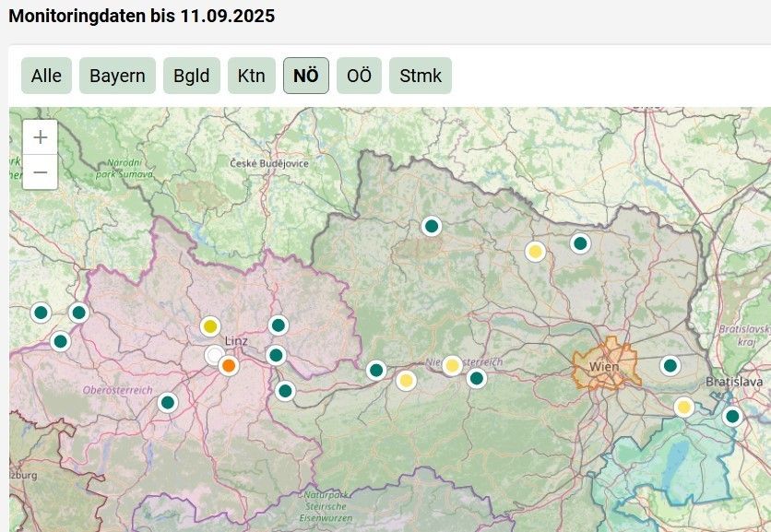Filter monitoring data by Bayern
This screenshot has height=532, width=771.
coord(117,76)
